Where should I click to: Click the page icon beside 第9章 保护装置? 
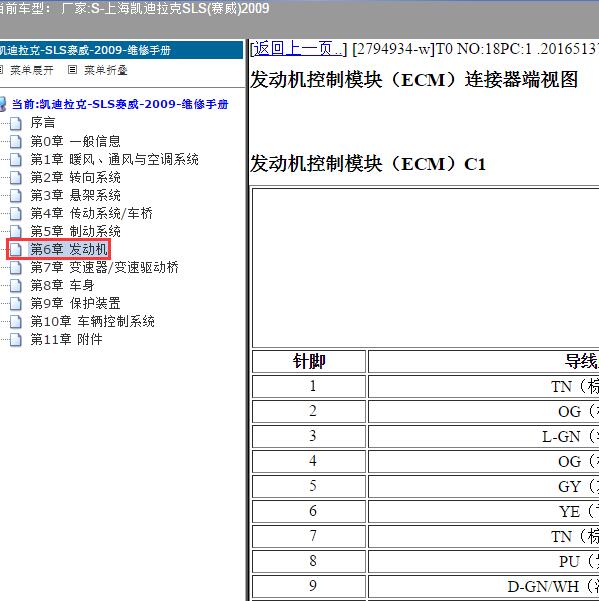coord(16,303)
